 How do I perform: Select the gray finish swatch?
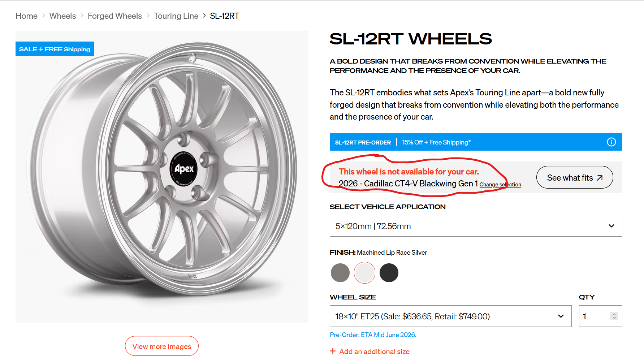click(340, 273)
